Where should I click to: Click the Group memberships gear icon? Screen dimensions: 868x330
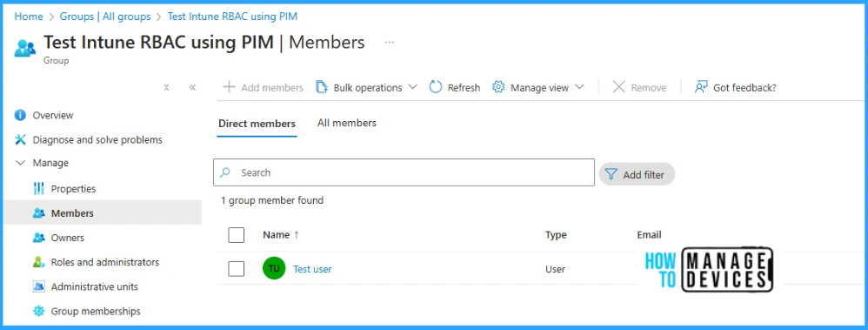click(x=39, y=311)
